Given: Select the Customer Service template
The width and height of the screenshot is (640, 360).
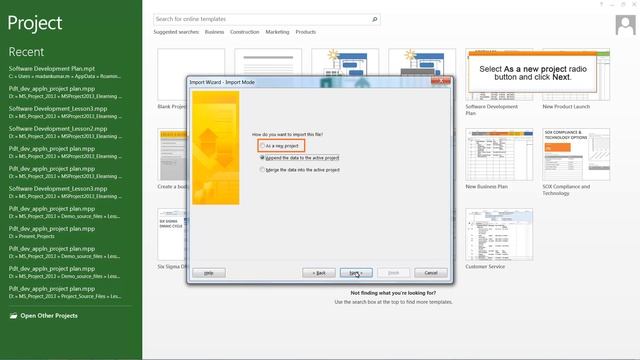Looking at the screenshot, I should 499,234.
